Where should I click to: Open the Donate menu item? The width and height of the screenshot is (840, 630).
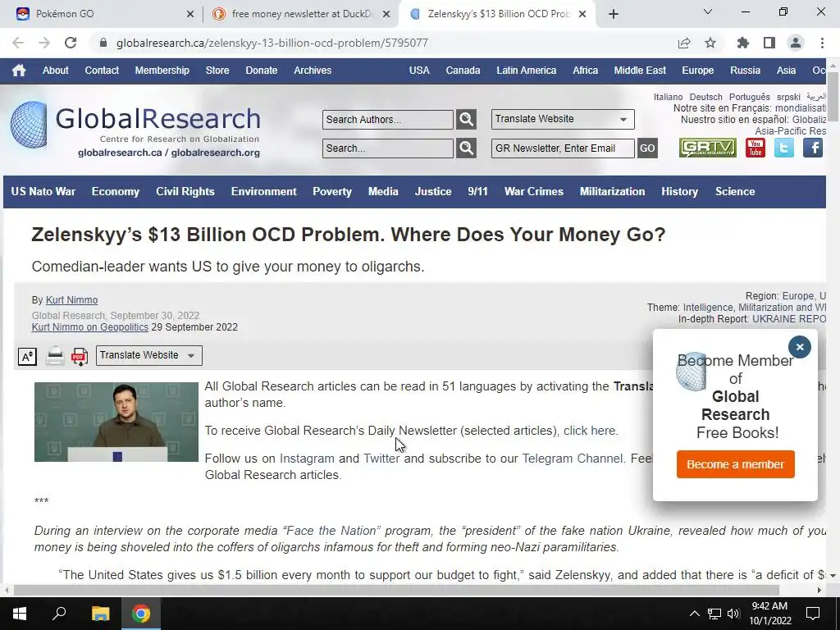pyautogui.click(x=262, y=71)
